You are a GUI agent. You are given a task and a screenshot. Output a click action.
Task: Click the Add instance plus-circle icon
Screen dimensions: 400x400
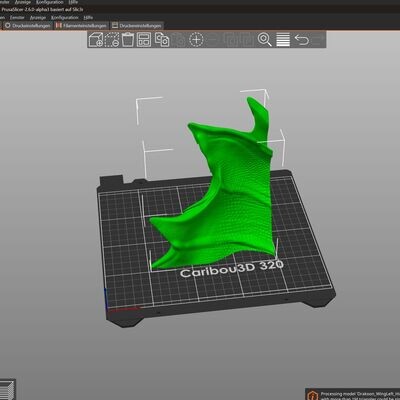[196, 39]
